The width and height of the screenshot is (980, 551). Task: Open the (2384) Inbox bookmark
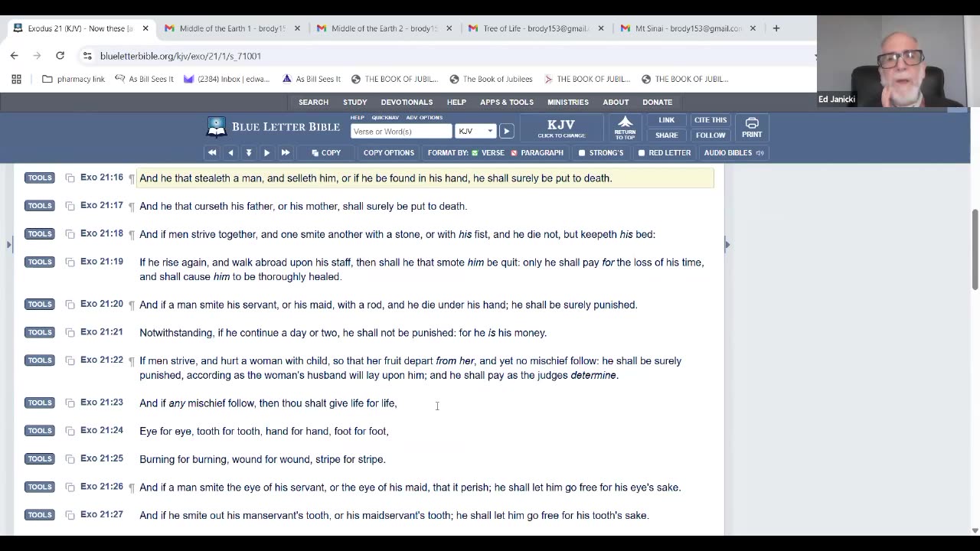[227, 79]
